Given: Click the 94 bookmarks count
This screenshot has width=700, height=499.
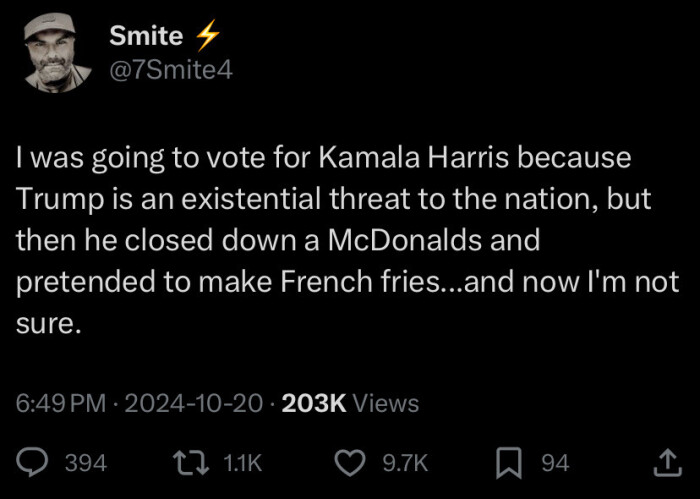Looking at the screenshot, I should click(555, 463).
